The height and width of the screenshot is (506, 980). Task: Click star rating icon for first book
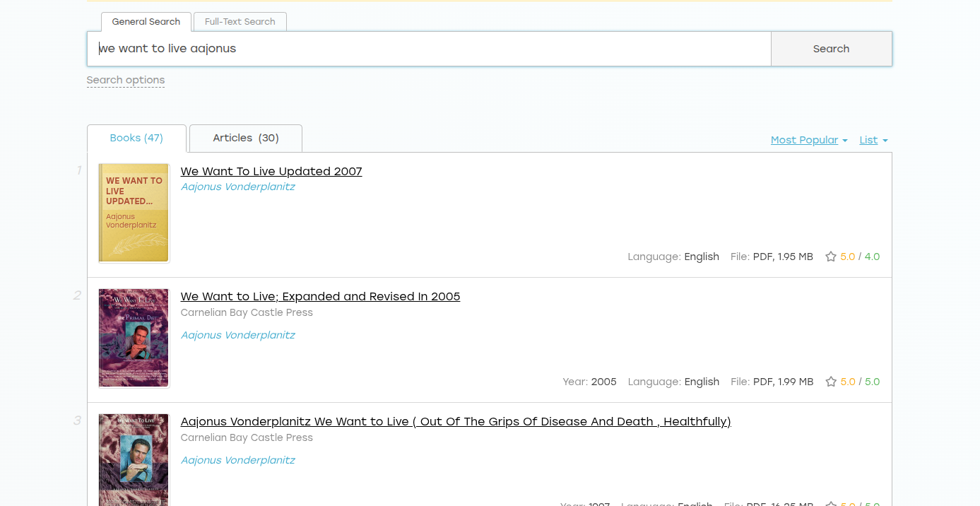831,257
